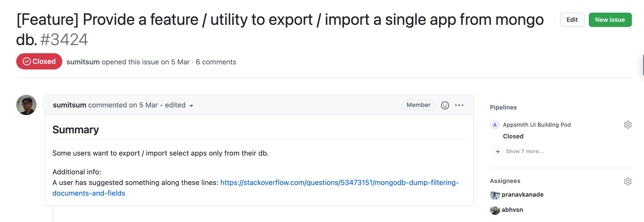Click the red Closed status badge

pos(39,61)
